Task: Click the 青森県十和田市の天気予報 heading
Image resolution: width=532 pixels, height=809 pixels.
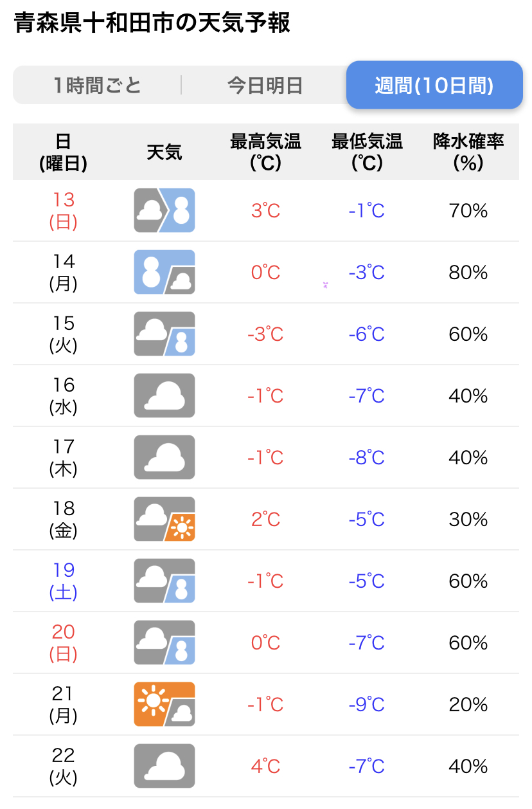Action: coord(152,23)
